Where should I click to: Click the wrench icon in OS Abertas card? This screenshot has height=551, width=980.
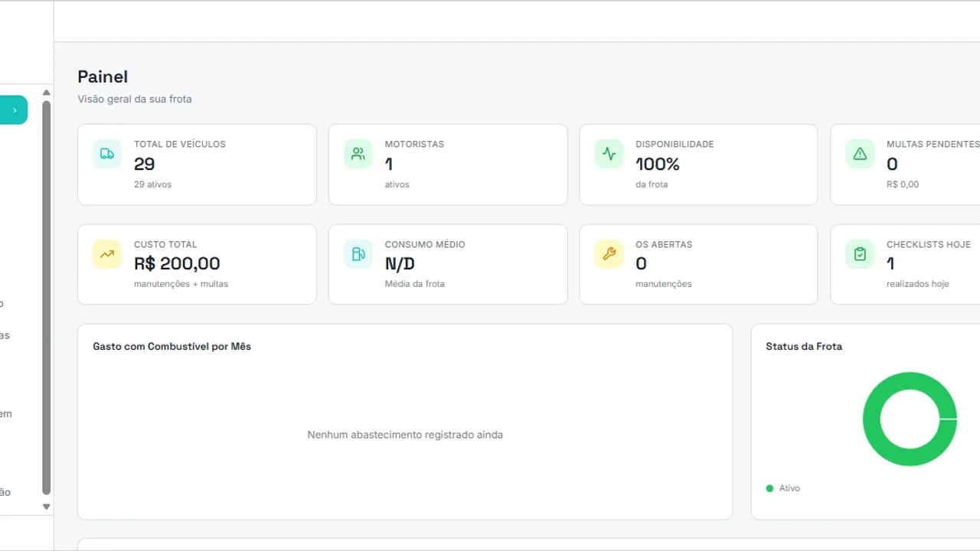[x=609, y=254]
